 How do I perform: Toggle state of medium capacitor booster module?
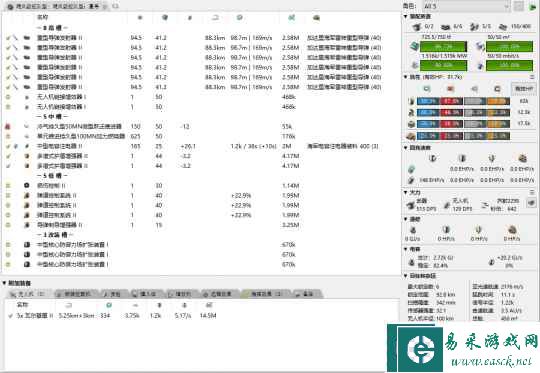(8, 146)
